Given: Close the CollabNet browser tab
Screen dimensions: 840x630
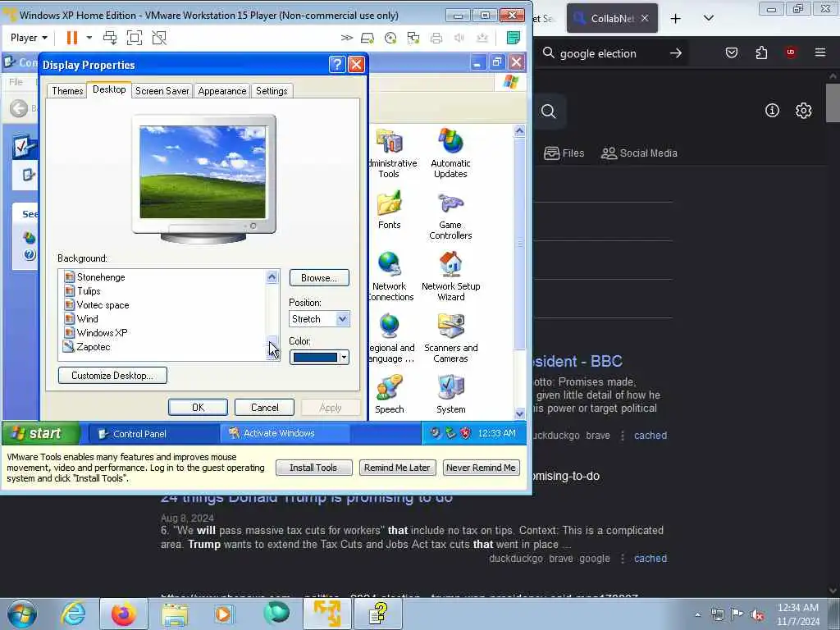Looking at the screenshot, I should click(645, 19).
